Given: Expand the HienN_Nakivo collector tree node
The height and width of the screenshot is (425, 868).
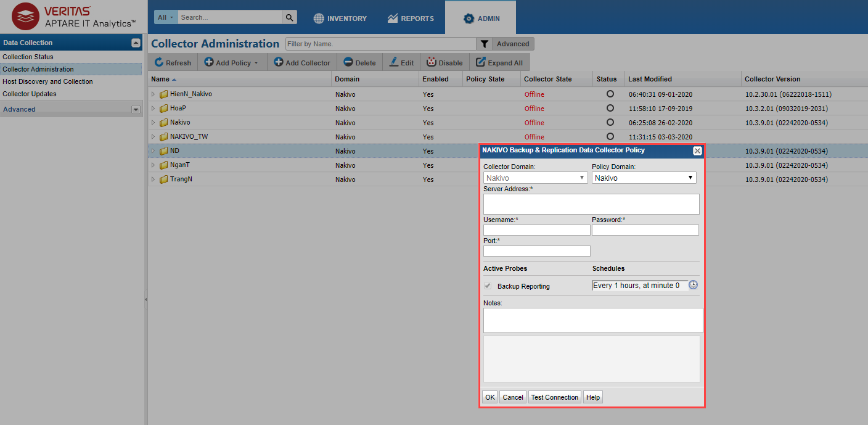Looking at the screenshot, I should 154,94.
